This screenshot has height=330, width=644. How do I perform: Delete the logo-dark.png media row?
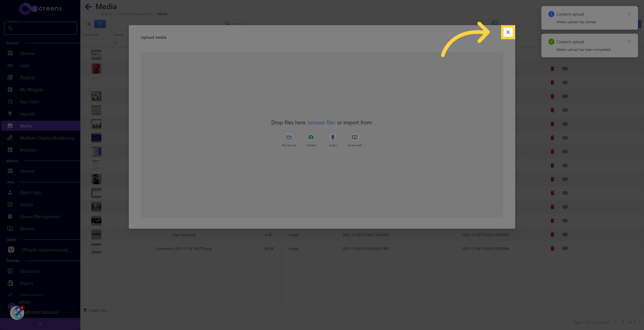pos(552,234)
